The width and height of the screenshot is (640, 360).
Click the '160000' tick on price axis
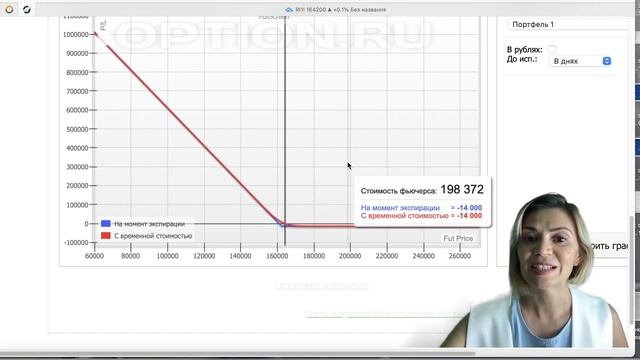point(277,256)
